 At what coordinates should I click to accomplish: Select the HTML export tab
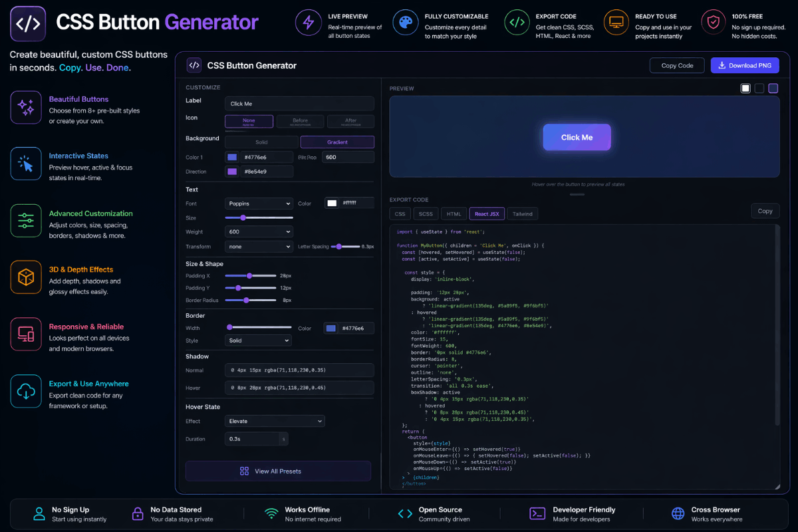tap(454, 213)
